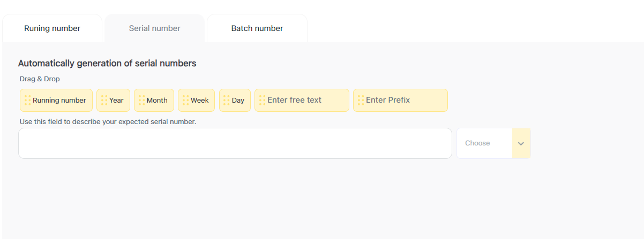Click drag handle beside Enter Prefix
This screenshot has height=239, width=644.
[361, 100]
